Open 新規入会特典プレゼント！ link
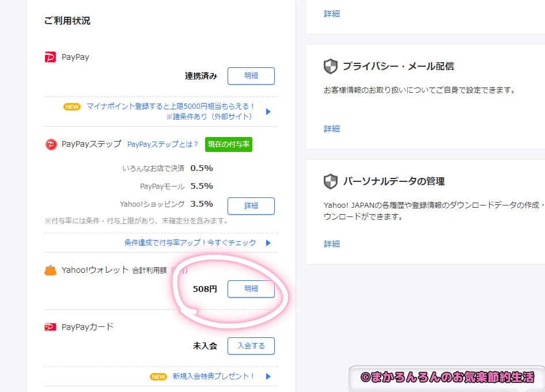Screen dimensions: 545x392 pyautogui.click(x=213, y=376)
